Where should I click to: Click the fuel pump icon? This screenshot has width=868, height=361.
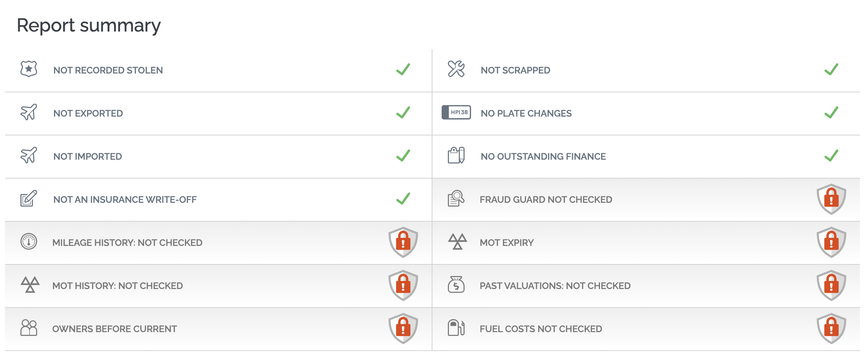(456, 328)
